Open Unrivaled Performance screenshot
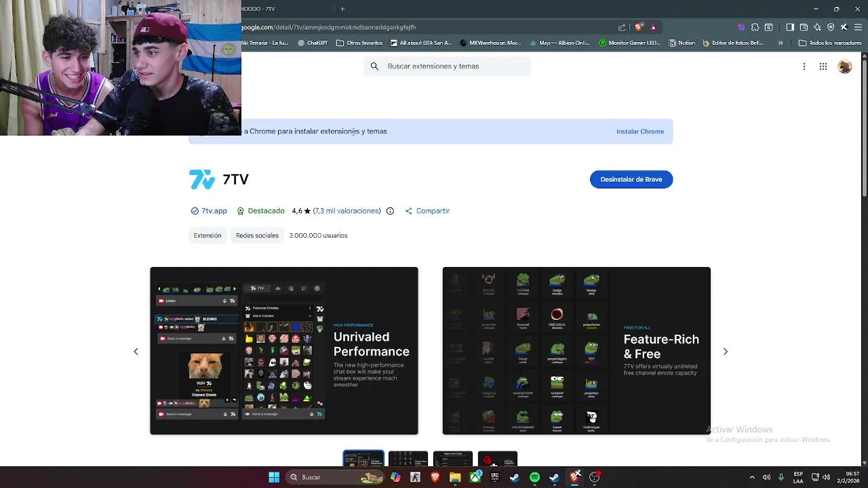 [x=284, y=350]
